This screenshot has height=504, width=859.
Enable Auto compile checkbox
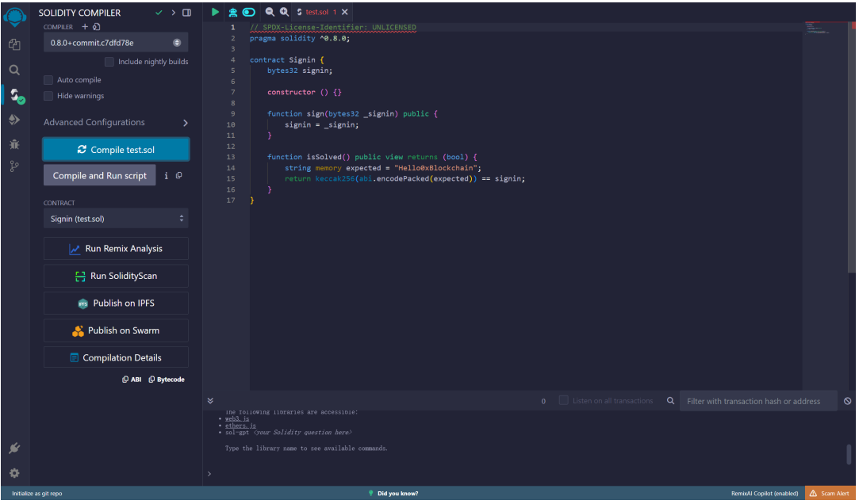click(48, 80)
